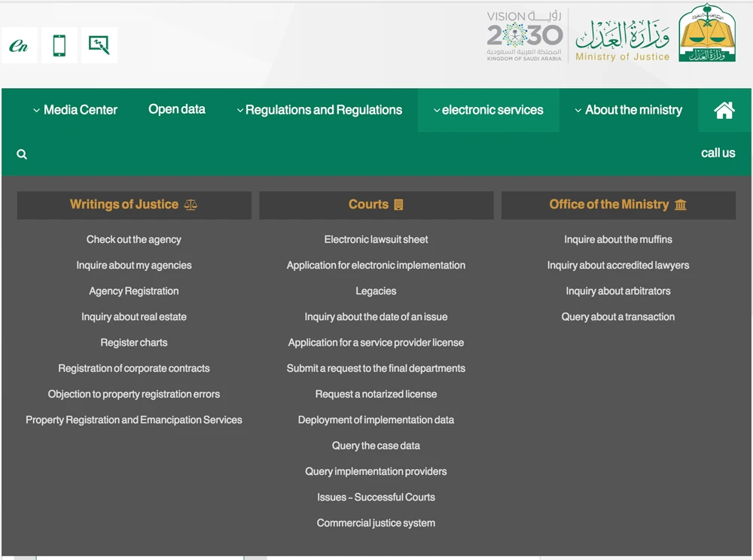
Task: Open Inquire about my agencies
Action: (134, 266)
